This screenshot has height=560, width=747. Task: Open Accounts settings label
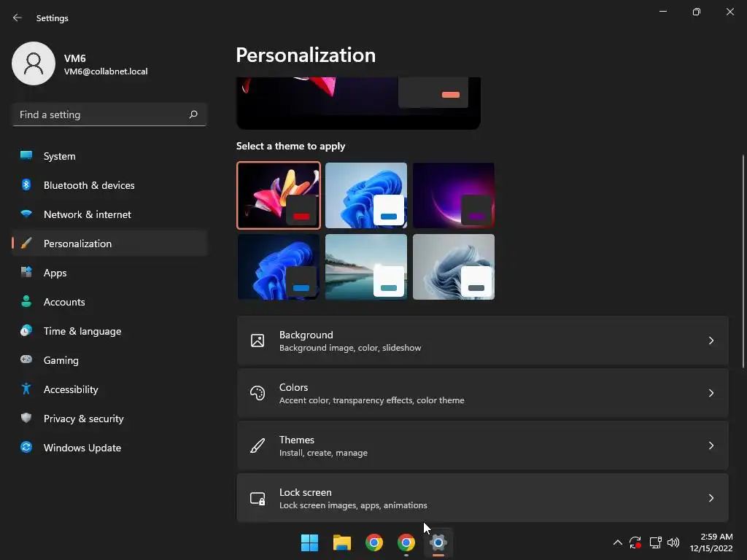(x=64, y=302)
